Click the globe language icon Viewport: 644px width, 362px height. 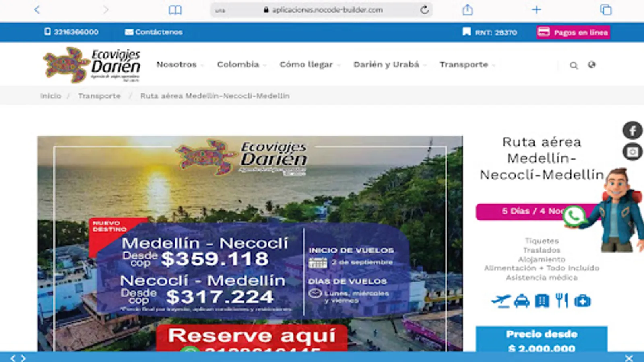coord(592,65)
